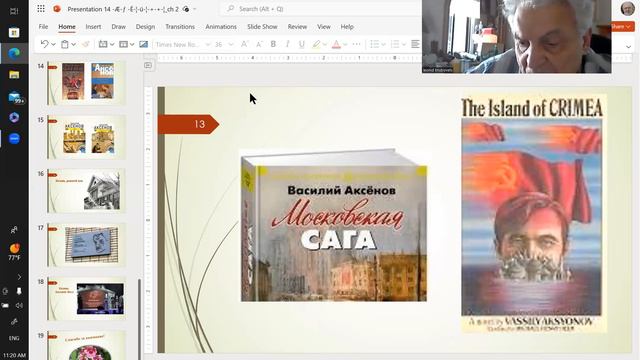The width and height of the screenshot is (640, 360).
Task: Open the Transitions tab
Action: (180, 27)
